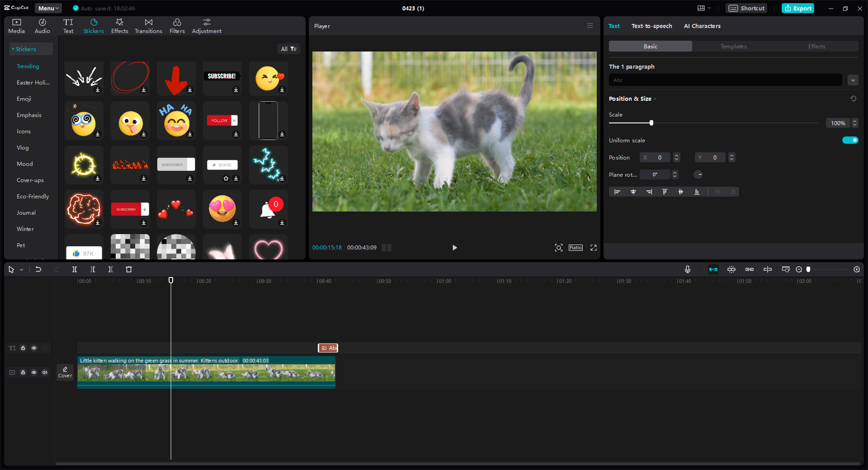Open the Menu dropdown
The height and width of the screenshot is (470, 868).
[x=48, y=8]
